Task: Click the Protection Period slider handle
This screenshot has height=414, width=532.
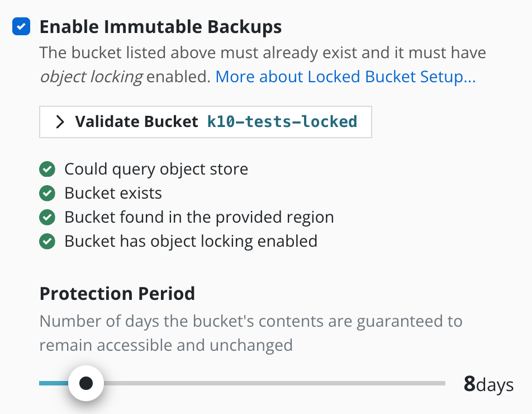Action: [86, 383]
